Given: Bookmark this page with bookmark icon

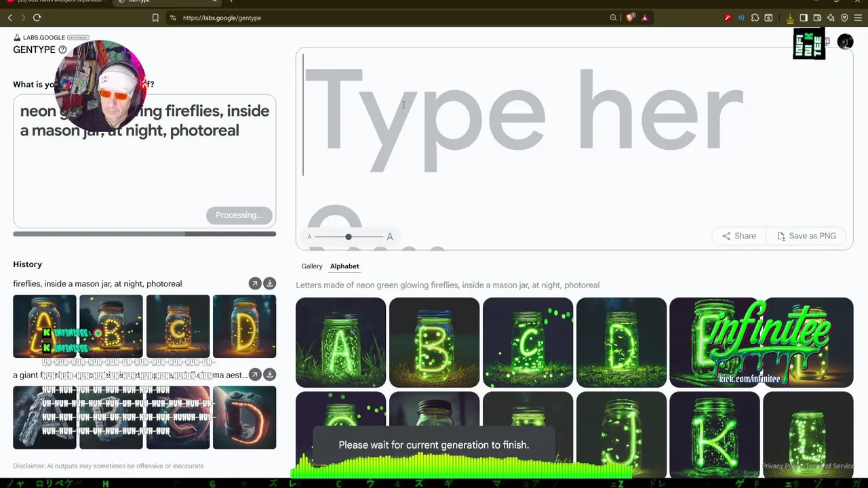Looking at the screenshot, I should click(155, 18).
